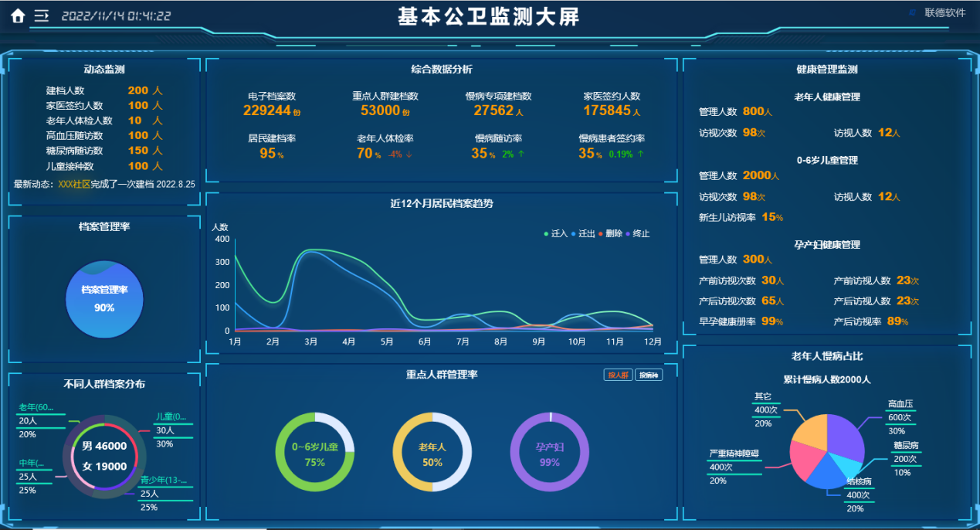Click the 0~6岁儿童 75% donut ring
This screenshot has width=980, height=530.
click(314, 452)
